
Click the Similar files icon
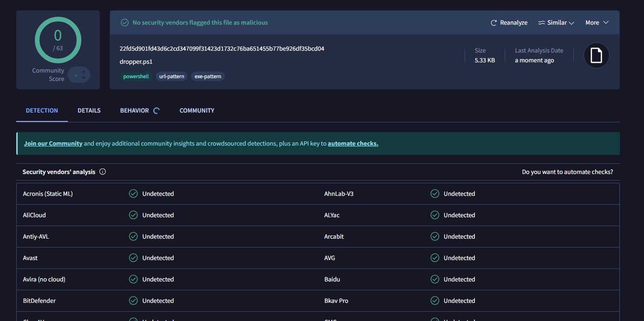click(x=542, y=23)
